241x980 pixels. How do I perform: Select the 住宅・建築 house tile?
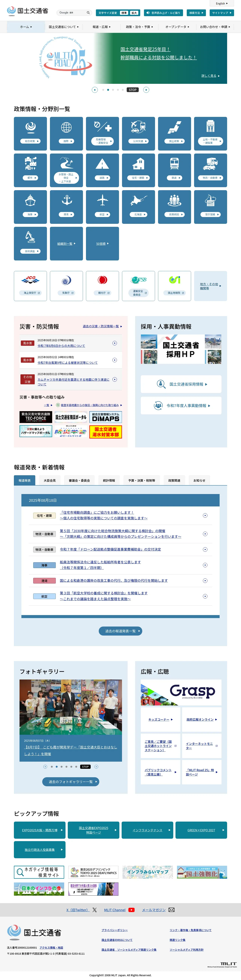point(138,170)
